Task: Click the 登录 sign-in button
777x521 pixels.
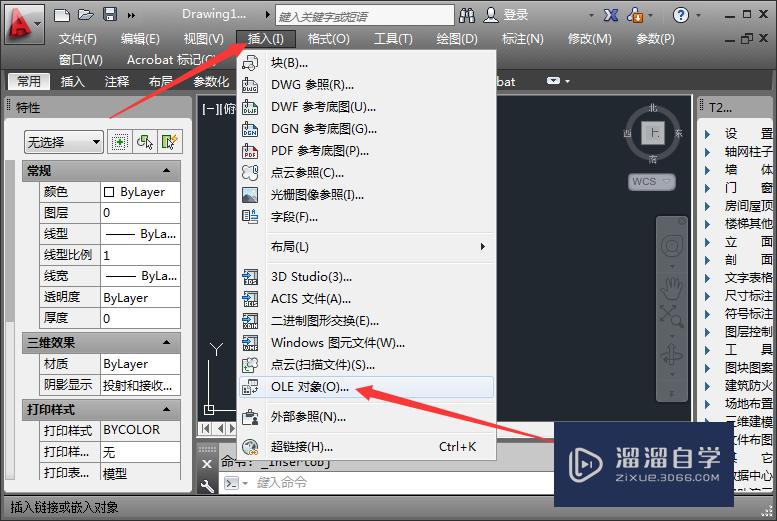Action: click(x=506, y=15)
